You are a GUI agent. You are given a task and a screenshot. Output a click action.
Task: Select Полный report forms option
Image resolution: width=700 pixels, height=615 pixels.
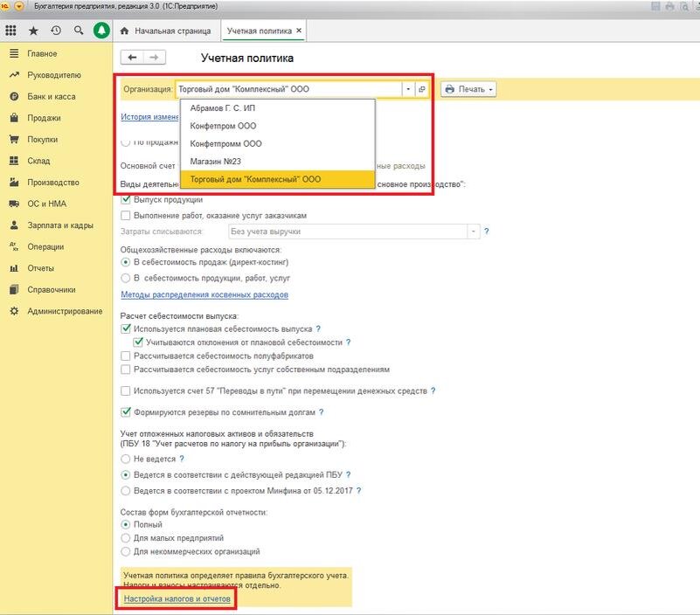click(x=126, y=524)
